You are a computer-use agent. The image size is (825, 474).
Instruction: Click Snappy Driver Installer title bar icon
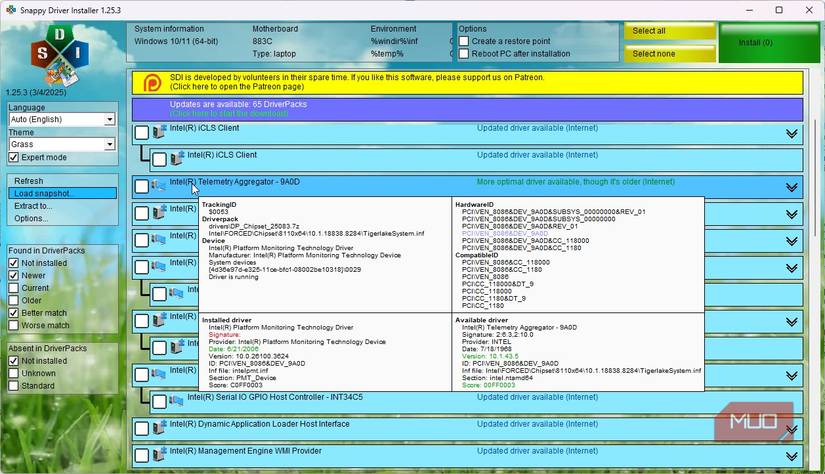click(x=11, y=10)
